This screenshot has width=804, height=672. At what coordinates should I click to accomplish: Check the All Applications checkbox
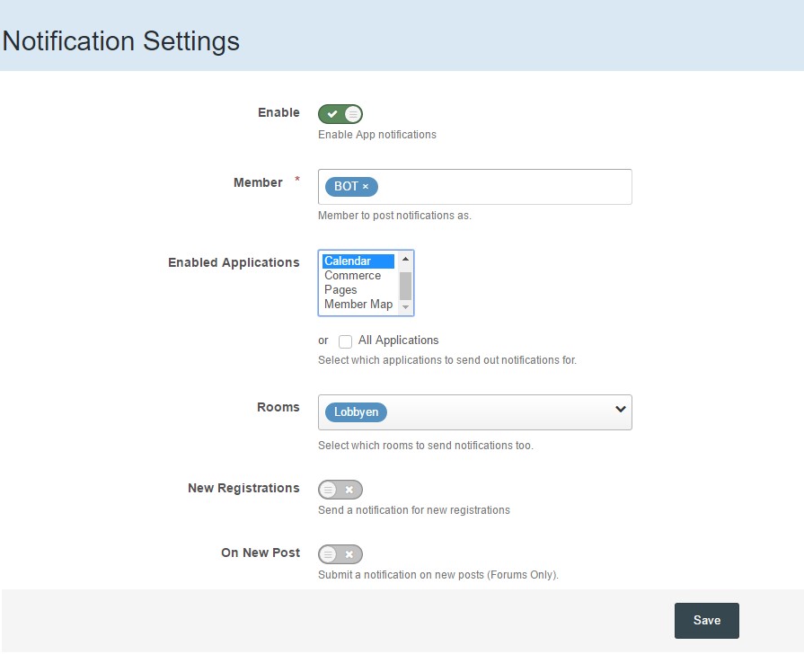coord(345,341)
